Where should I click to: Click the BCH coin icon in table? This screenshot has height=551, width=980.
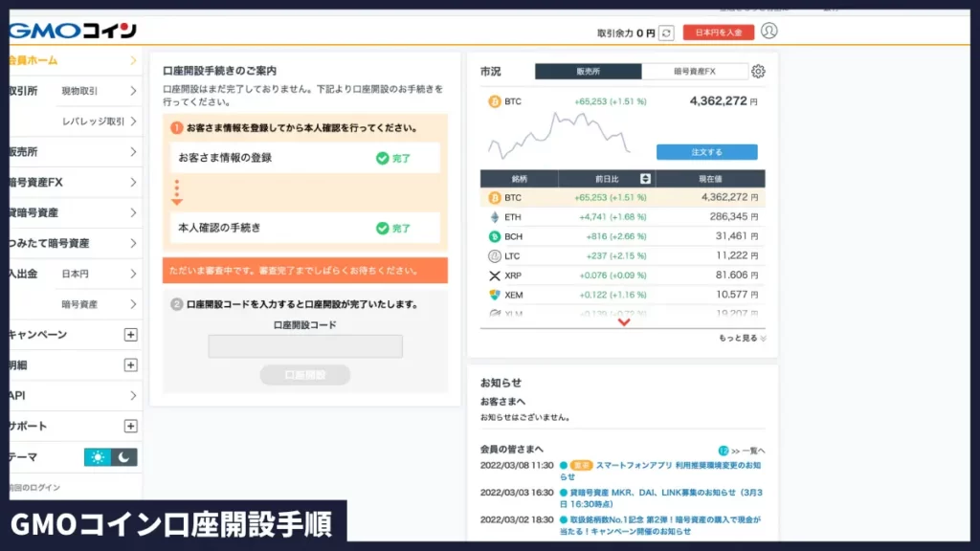click(495, 236)
